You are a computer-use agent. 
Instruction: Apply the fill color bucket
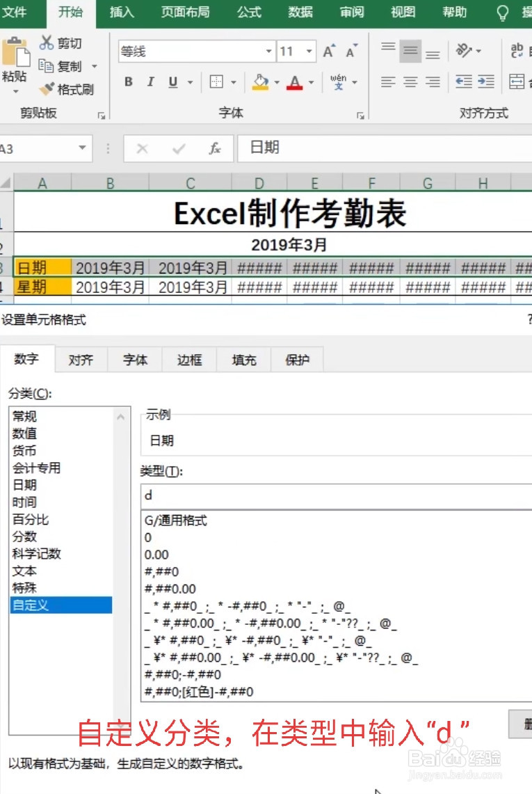tap(260, 82)
